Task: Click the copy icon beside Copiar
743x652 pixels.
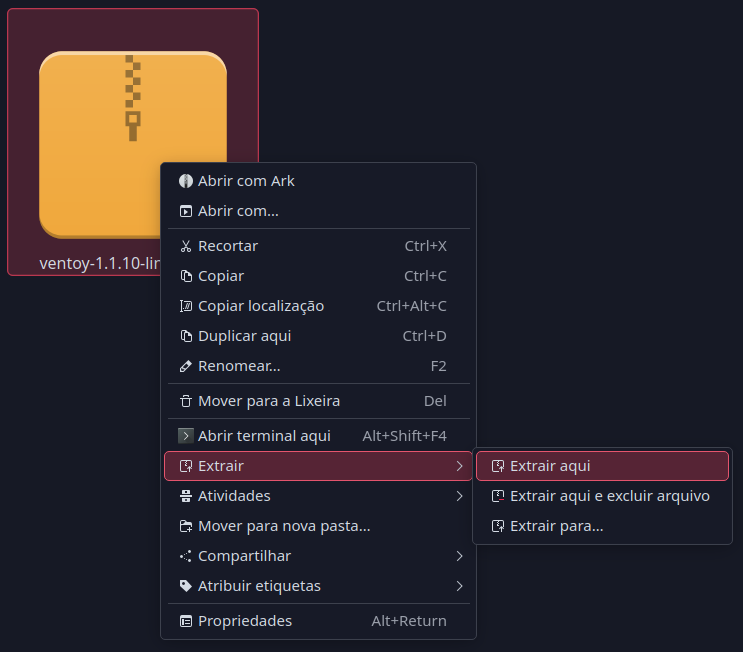Action: tap(185, 276)
